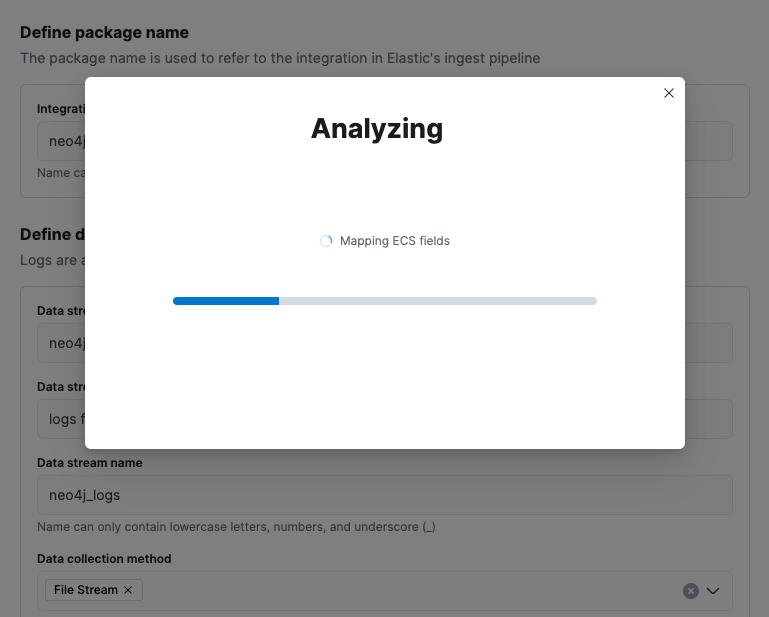Remove the File Stream tag
The width and height of the screenshot is (769, 617).
(128, 590)
